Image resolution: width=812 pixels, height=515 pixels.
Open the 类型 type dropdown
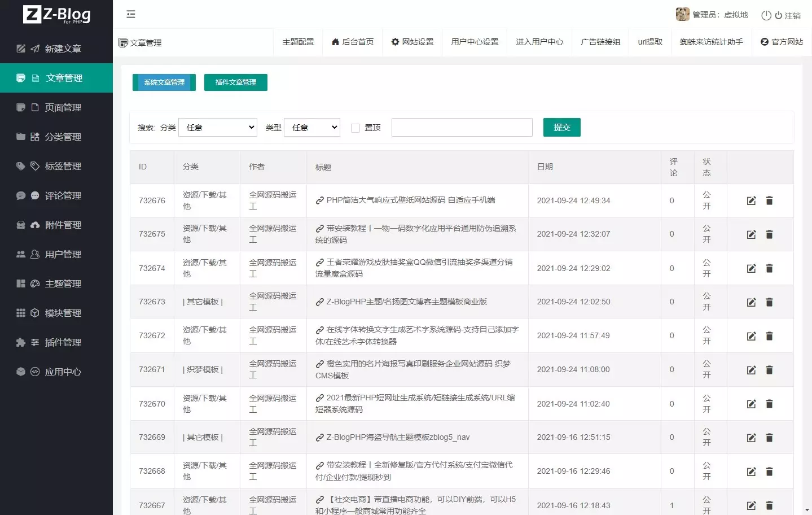312,128
